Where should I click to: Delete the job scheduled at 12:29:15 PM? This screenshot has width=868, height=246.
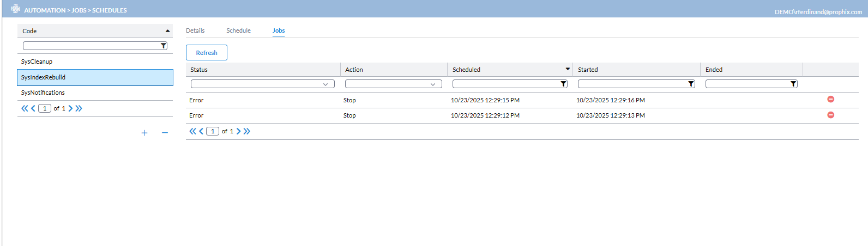(830, 100)
